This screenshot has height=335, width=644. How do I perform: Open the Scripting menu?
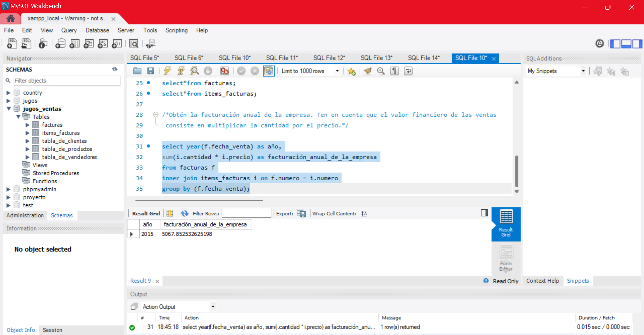pyautogui.click(x=176, y=30)
